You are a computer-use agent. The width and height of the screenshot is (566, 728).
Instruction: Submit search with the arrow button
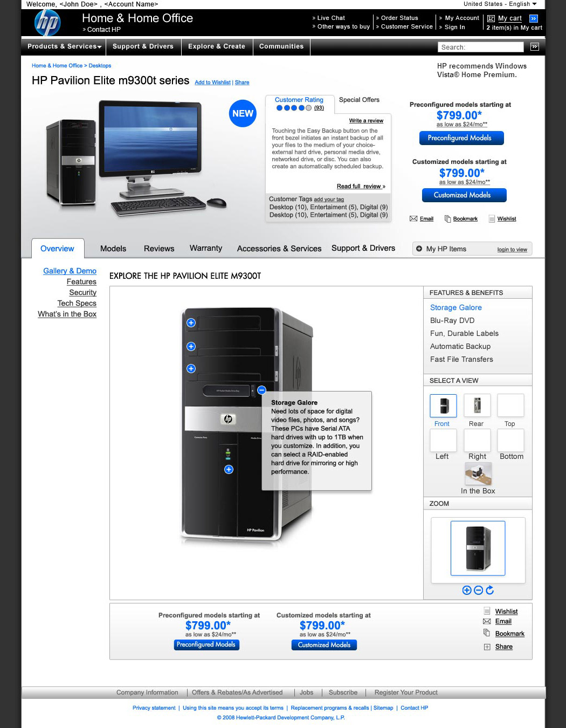(x=534, y=47)
